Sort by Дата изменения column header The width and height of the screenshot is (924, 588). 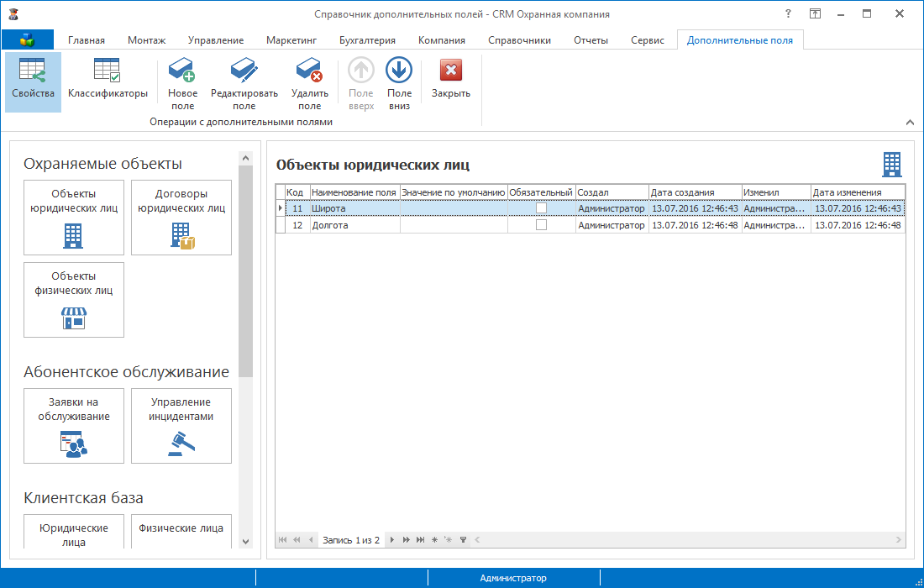pos(858,192)
